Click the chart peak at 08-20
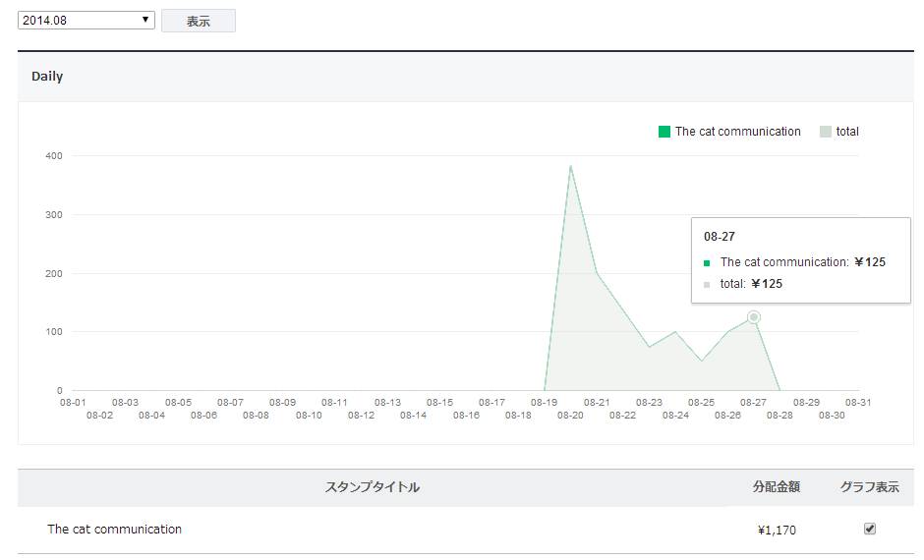Screen dimensions: 924x560 coord(570,166)
